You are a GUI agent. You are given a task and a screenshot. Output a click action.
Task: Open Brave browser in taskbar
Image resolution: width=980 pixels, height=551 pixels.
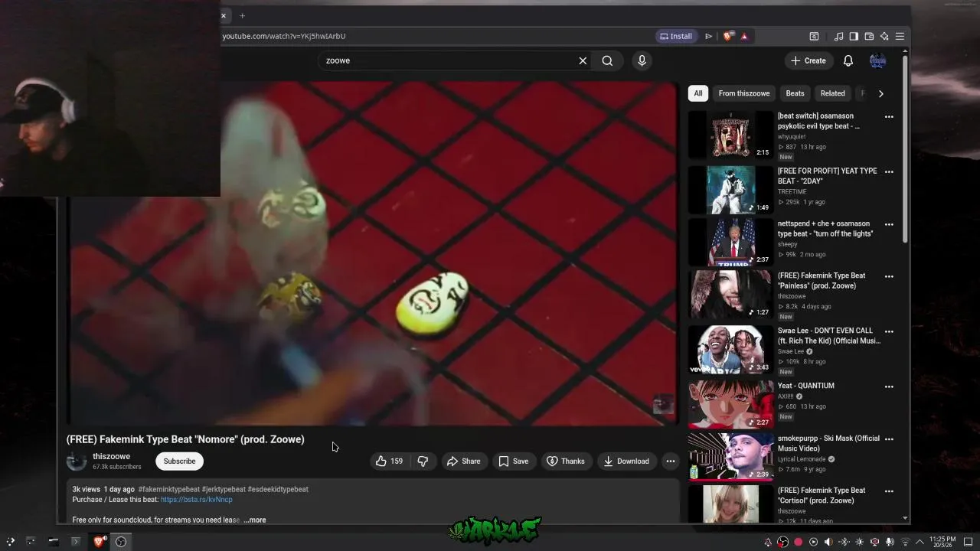[x=99, y=542]
